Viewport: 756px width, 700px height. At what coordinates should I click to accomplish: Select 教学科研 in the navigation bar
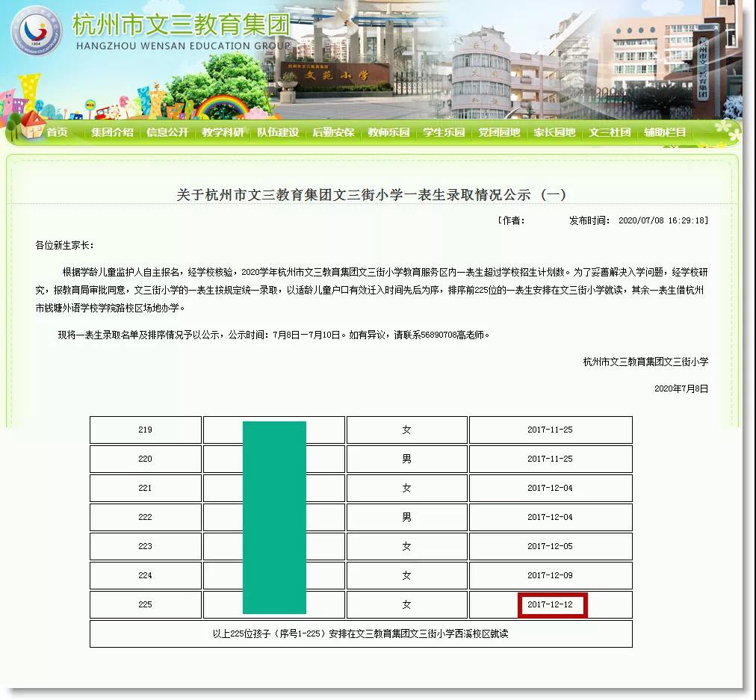(x=223, y=132)
